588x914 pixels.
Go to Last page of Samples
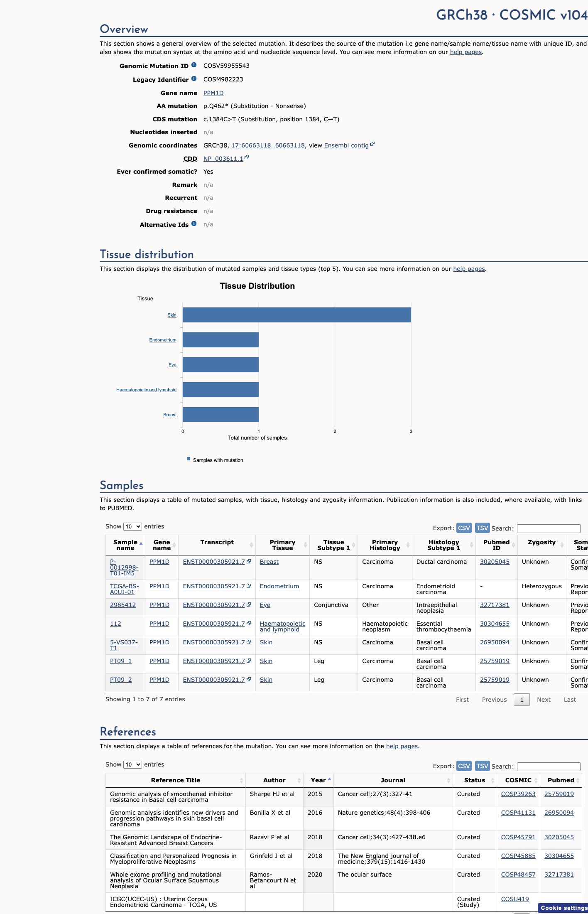click(x=570, y=700)
